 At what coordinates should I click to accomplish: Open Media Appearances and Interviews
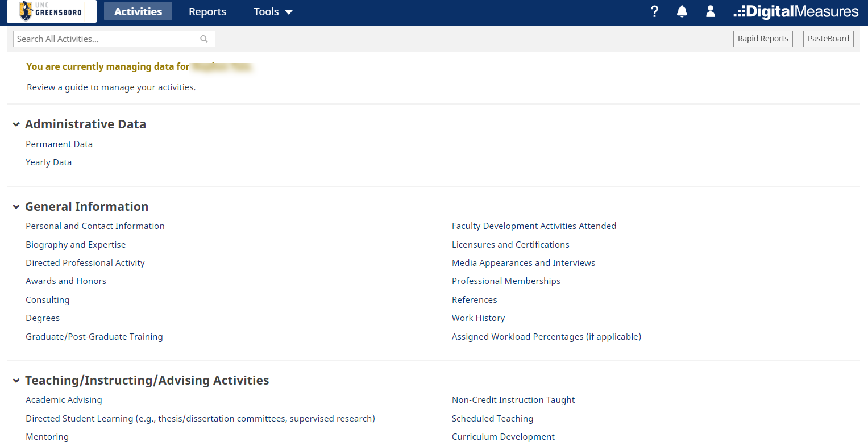[524, 263]
